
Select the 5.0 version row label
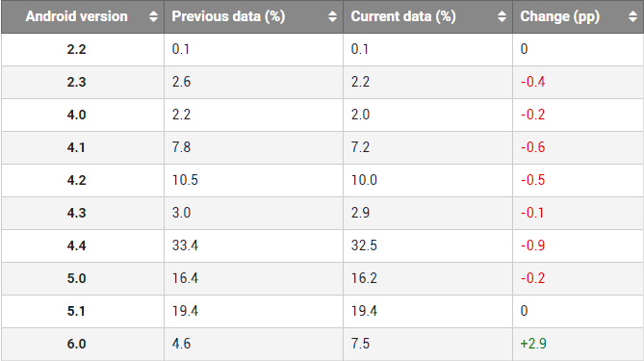pos(76,278)
